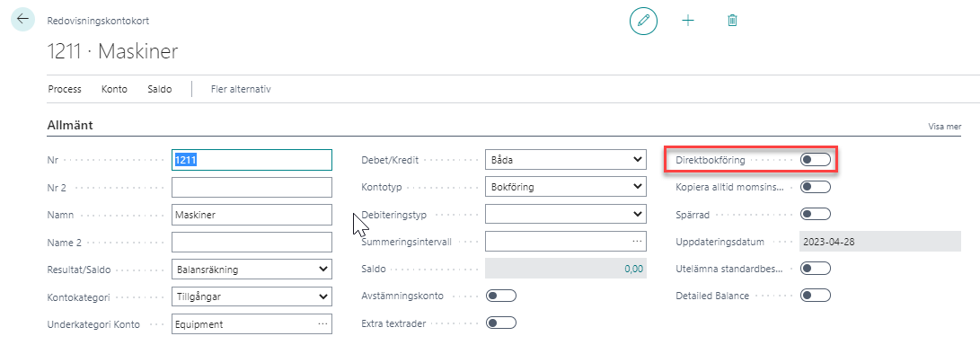Click the trash can delete icon
Viewport: 980px width, 345px height.
tap(732, 21)
